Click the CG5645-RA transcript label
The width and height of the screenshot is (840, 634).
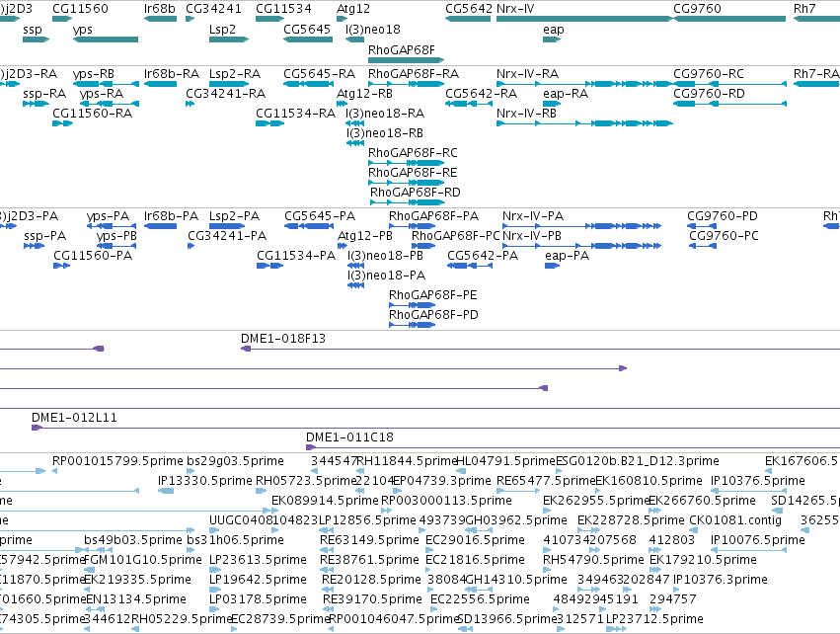(x=319, y=74)
